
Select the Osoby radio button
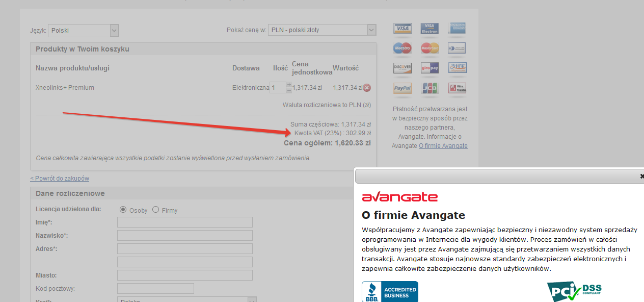click(x=123, y=210)
